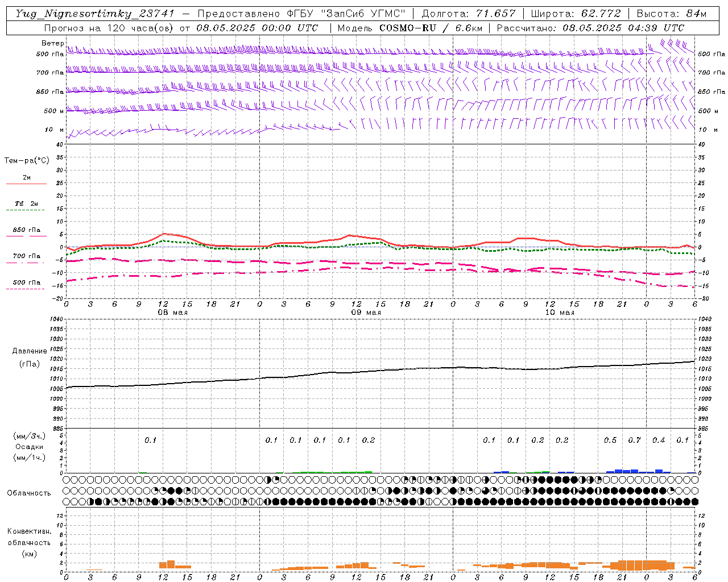Screen dimensions: 728x582
Task: Click the 700 гПа temperature legend entry
Action: click(27, 256)
